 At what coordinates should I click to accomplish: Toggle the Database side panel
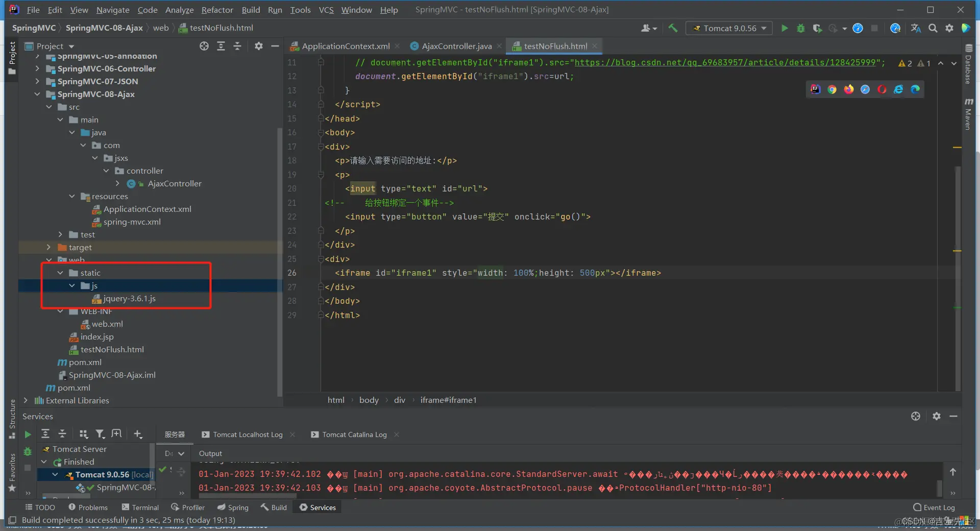tap(968, 65)
